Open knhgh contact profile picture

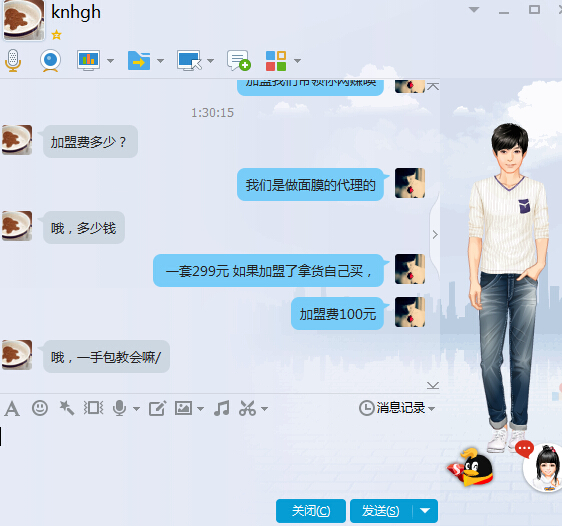(24, 19)
